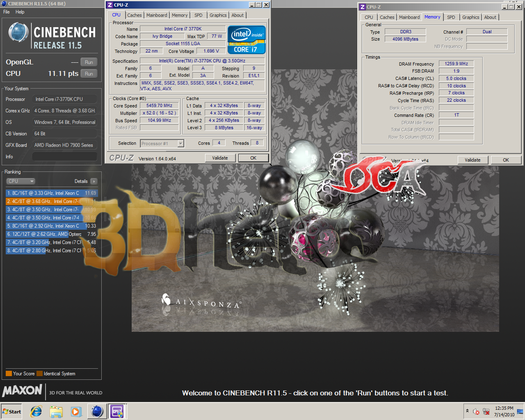The image size is (525, 420).
Task: Switch to CPU-Z taskbar icon
Action: [x=117, y=411]
